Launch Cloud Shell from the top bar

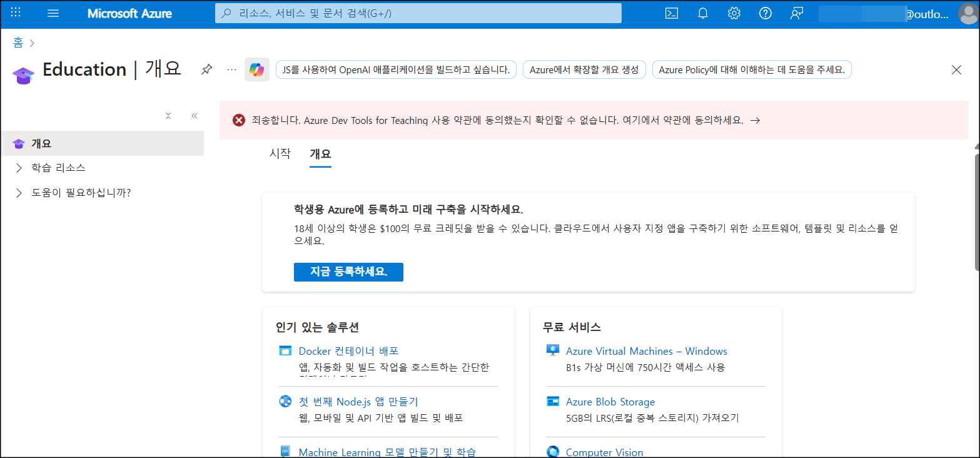click(672, 13)
